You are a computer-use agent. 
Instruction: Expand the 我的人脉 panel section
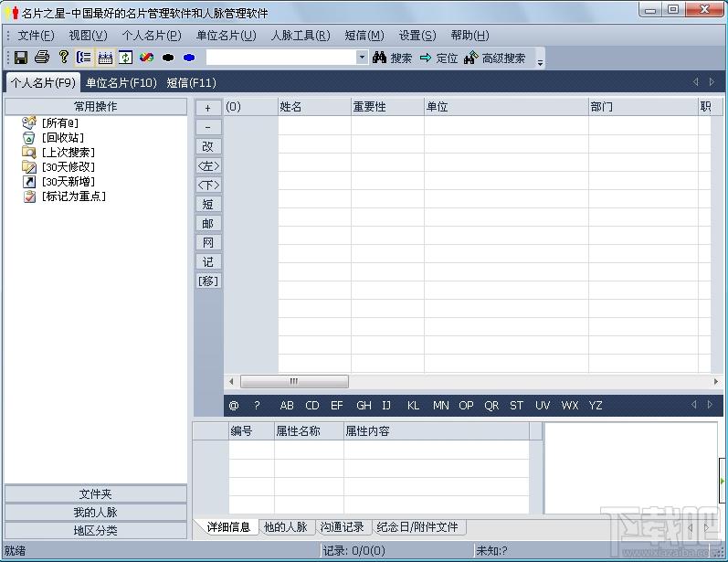[95, 513]
